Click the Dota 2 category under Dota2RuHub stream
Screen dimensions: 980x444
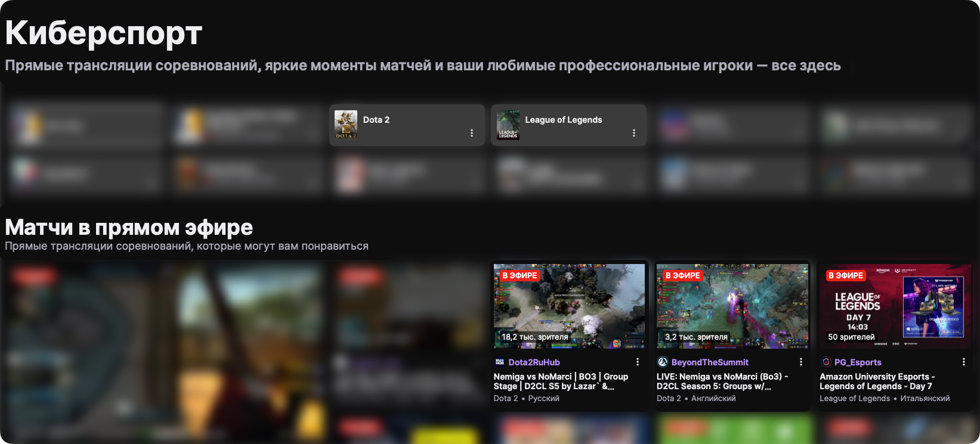point(506,398)
